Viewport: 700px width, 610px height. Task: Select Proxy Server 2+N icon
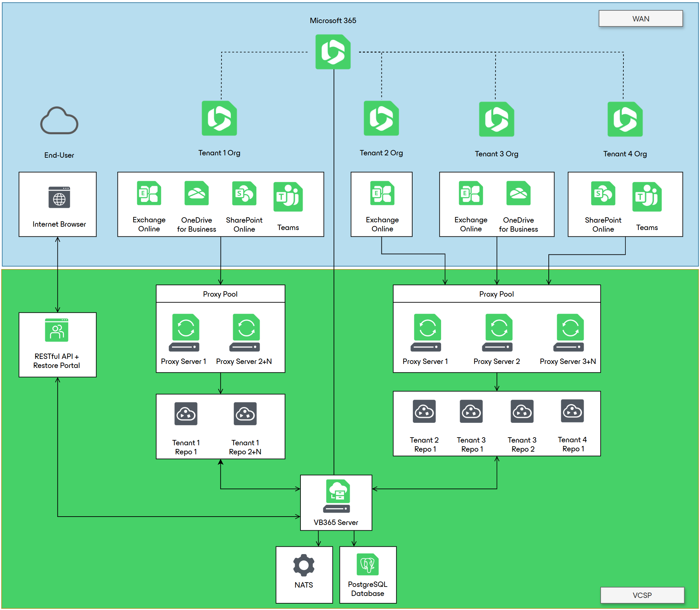coord(245,332)
